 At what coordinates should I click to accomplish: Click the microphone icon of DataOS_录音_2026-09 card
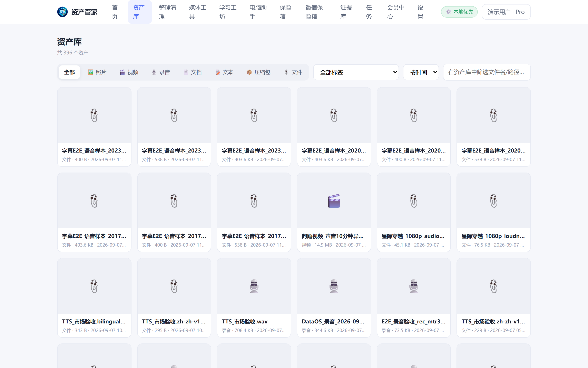(x=334, y=286)
